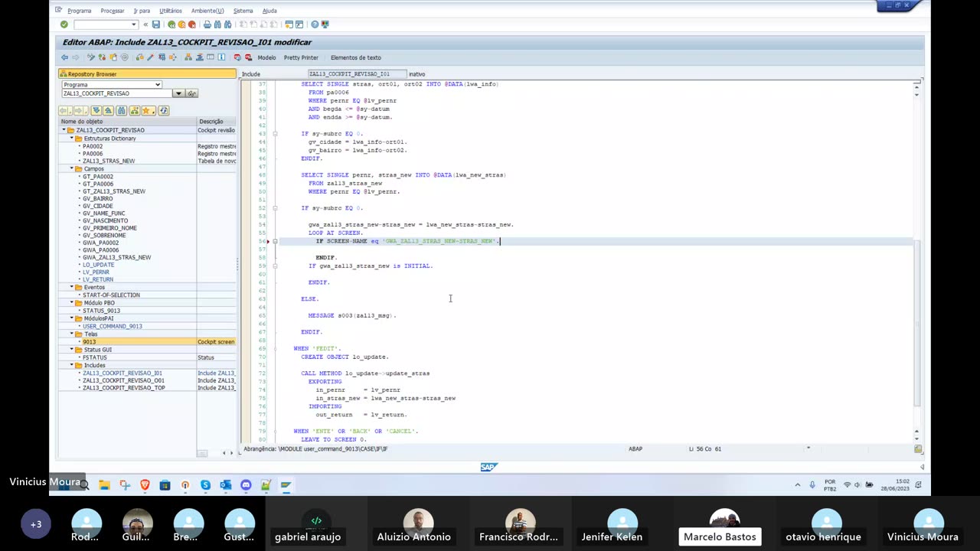This screenshot has height=551, width=980.
Task: Open the Programa menu
Action: (x=79, y=11)
